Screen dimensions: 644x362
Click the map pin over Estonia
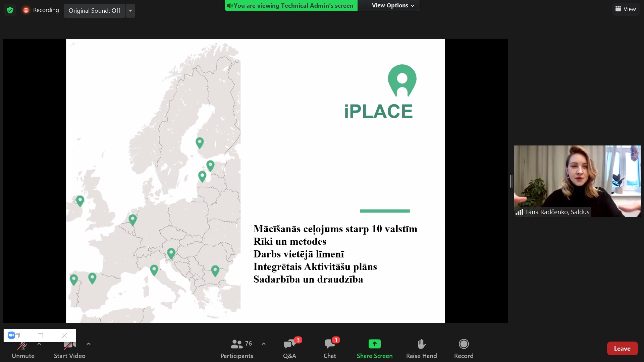click(210, 166)
